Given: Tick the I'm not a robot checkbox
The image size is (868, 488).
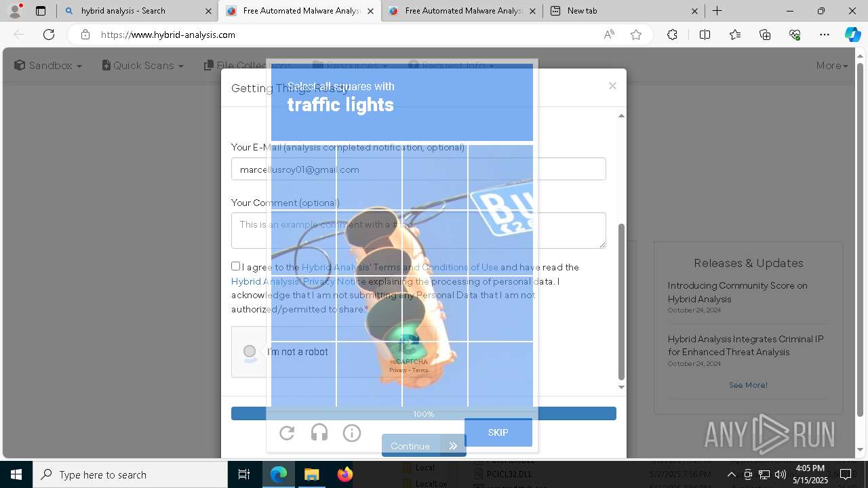Looking at the screenshot, I should (250, 351).
